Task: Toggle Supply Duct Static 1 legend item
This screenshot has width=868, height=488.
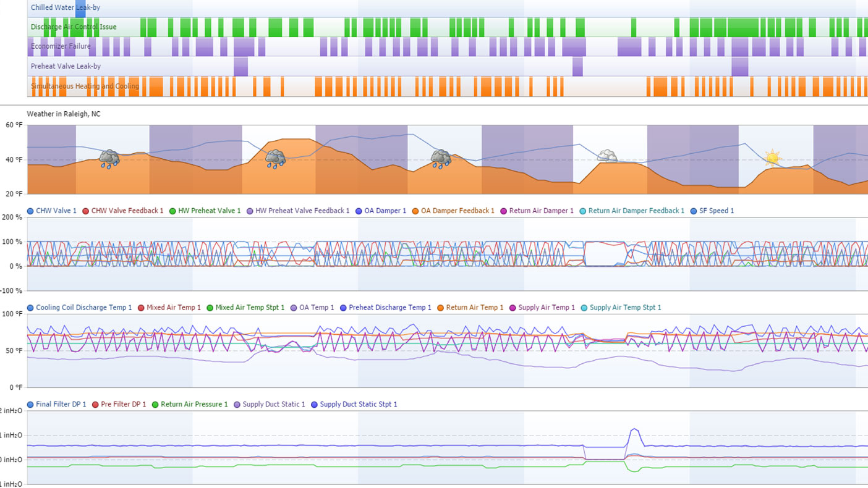Action: point(270,405)
